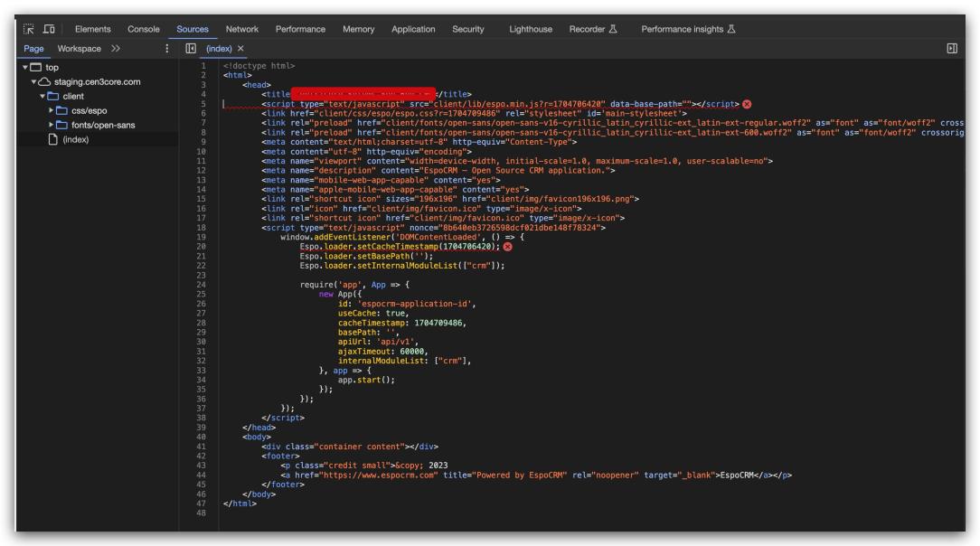Toggle the debugger sidebar panel icon

click(952, 48)
